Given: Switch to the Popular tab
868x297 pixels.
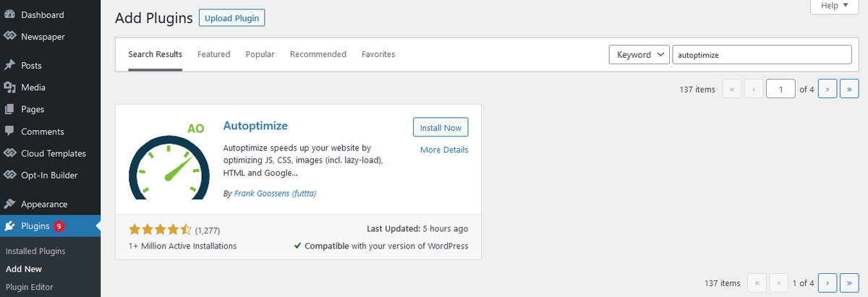Looking at the screenshot, I should (260, 54).
